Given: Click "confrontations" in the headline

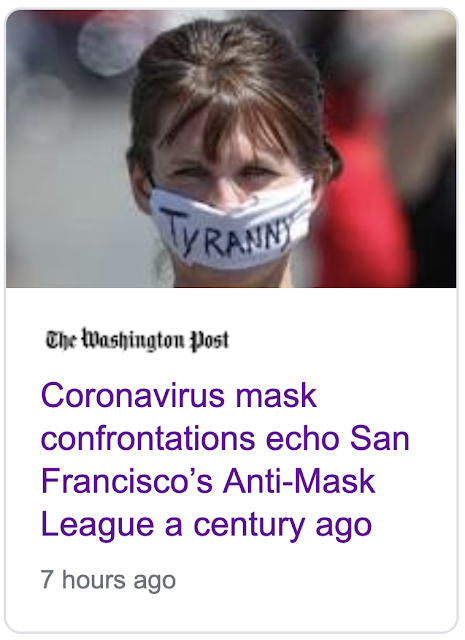Looking at the screenshot, I should (x=148, y=438).
